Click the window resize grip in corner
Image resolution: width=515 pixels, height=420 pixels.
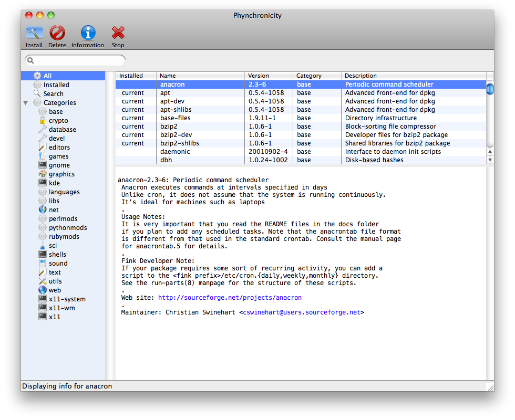point(490,387)
